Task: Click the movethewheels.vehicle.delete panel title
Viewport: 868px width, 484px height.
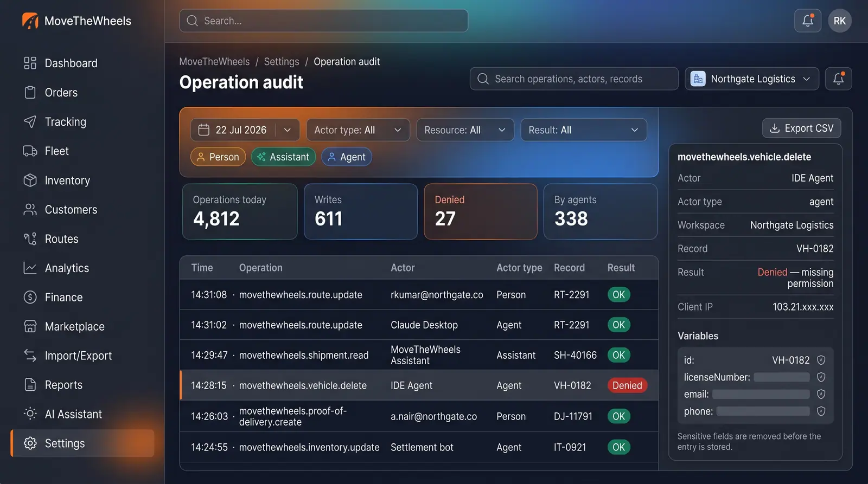Action: (744, 157)
